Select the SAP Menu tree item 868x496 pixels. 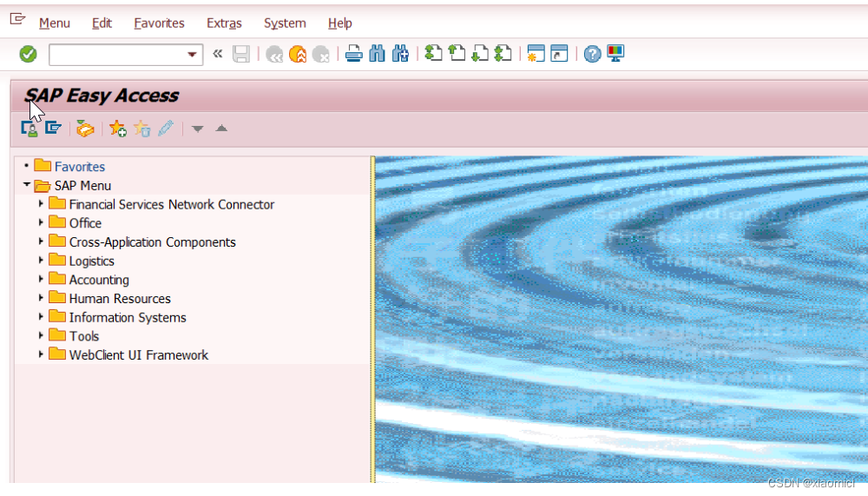pyautogui.click(x=82, y=186)
